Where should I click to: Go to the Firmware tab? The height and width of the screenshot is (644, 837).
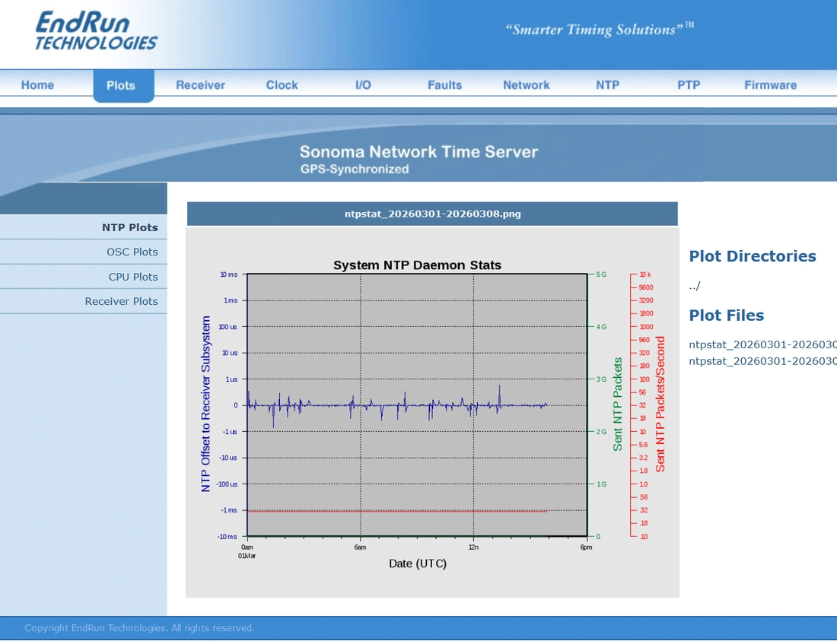click(x=770, y=85)
